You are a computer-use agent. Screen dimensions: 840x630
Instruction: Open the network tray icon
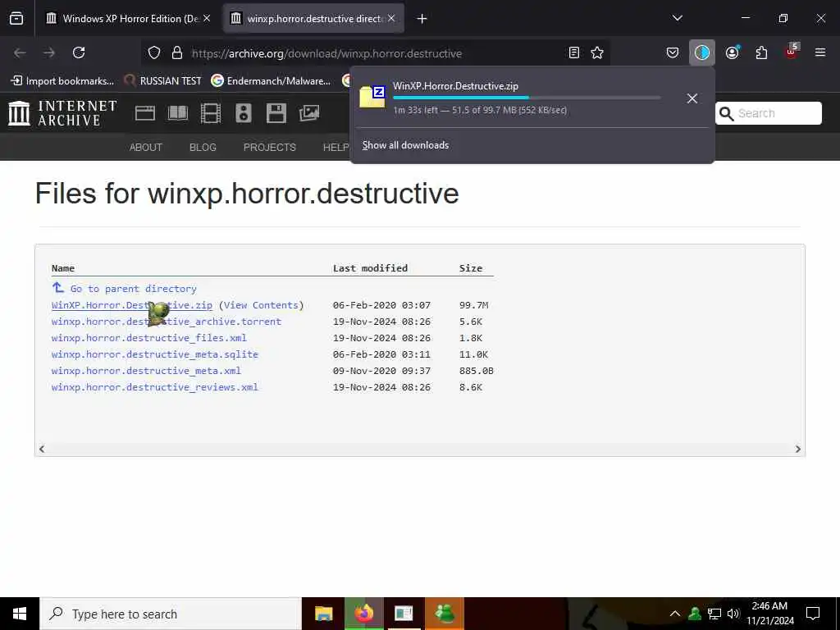point(714,614)
